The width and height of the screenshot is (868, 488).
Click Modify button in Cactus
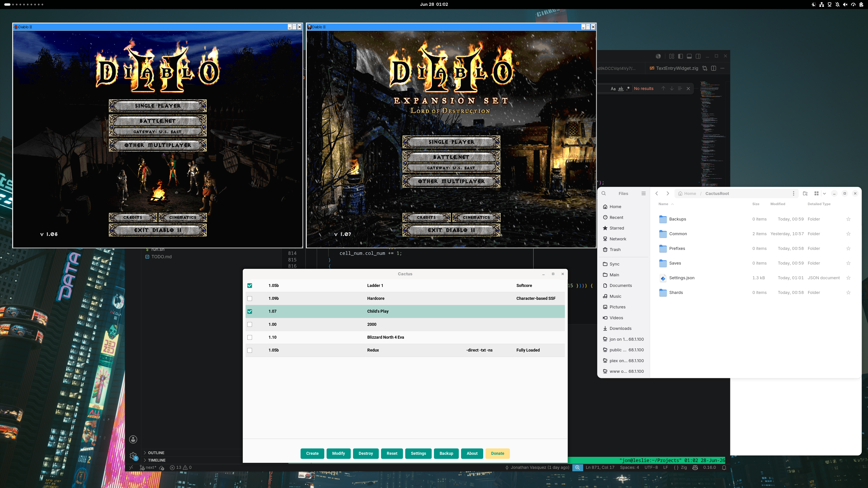[339, 453]
